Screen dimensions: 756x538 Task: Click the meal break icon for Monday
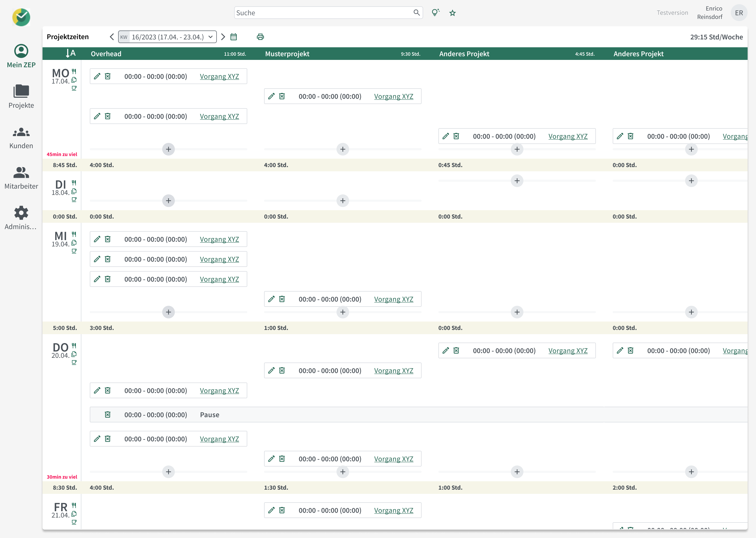point(74,71)
